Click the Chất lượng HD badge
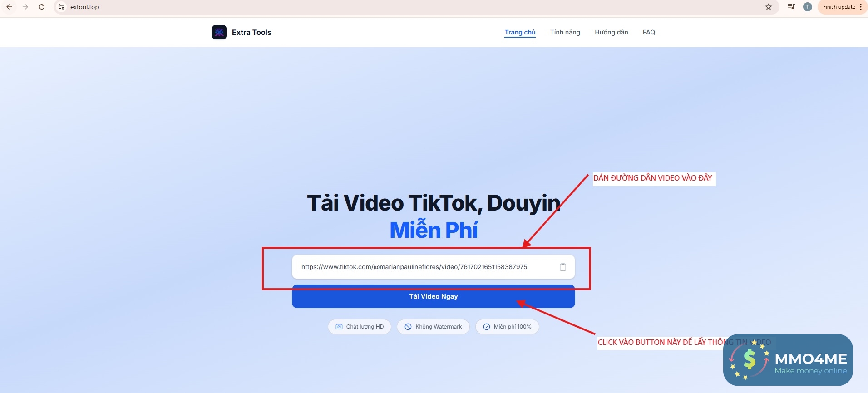Image resolution: width=868 pixels, height=393 pixels. (x=360, y=327)
